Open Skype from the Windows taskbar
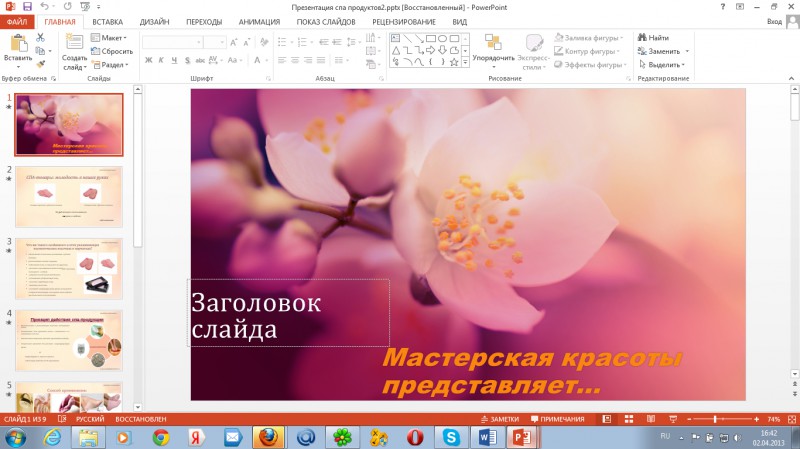This screenshot has width=800, height=449. coord(451,438)
